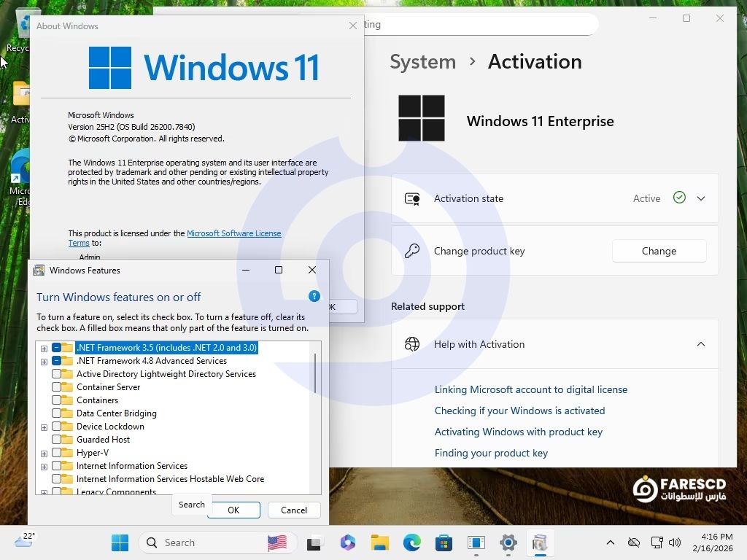Open File Explorer from the taskbar

pyautogui.click(x=379, y=542)
